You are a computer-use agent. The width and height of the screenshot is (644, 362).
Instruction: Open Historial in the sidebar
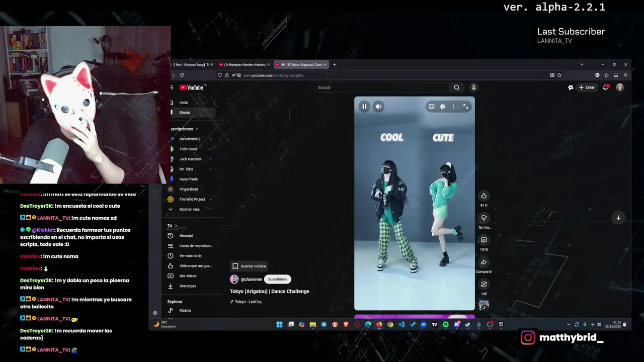pos(186,236)
